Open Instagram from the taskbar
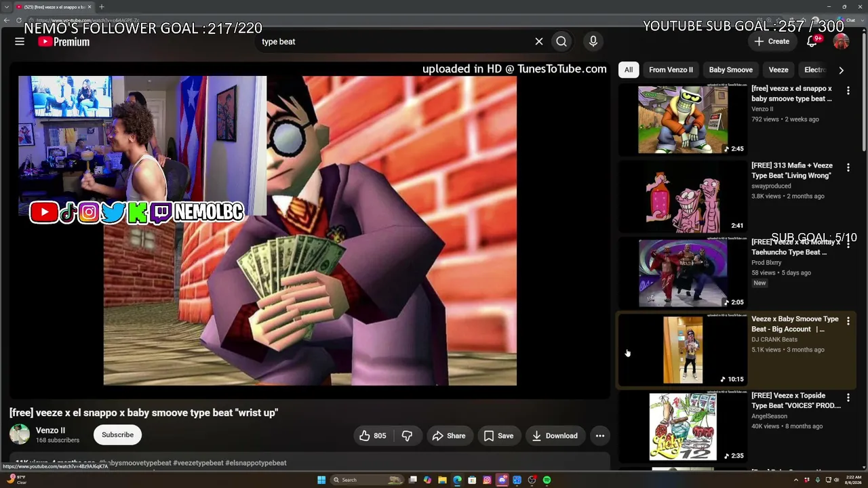 point(487,480)
